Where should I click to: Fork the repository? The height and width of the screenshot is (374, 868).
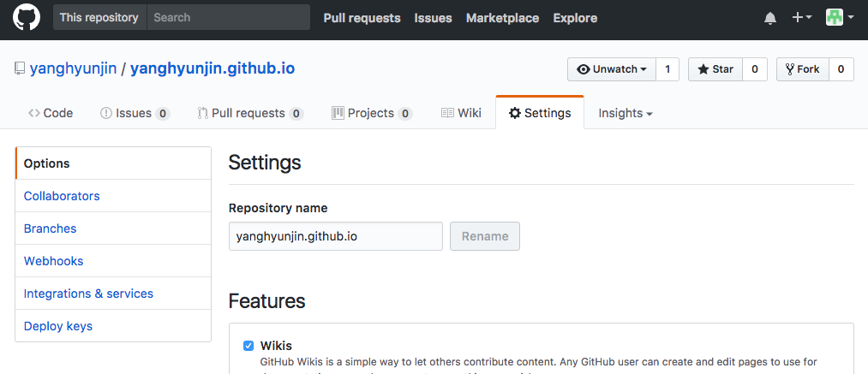tap(803, 69)
